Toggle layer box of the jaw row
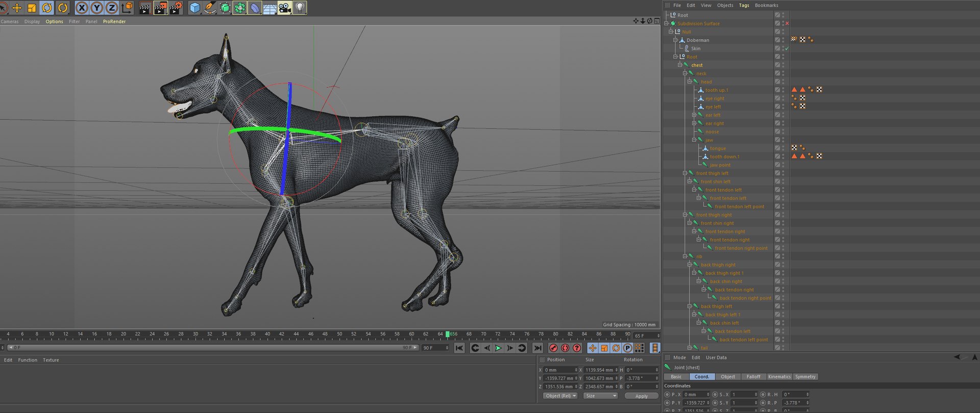Image resolution: width=980 pixels, height=413 pixels. click(777, 140)
